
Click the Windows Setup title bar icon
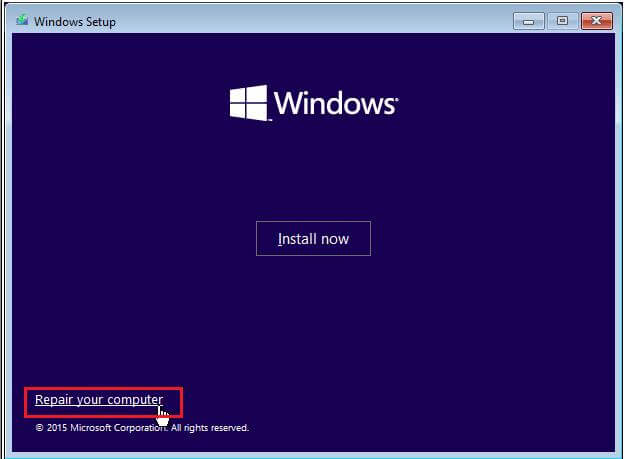(x=22, y=20)
